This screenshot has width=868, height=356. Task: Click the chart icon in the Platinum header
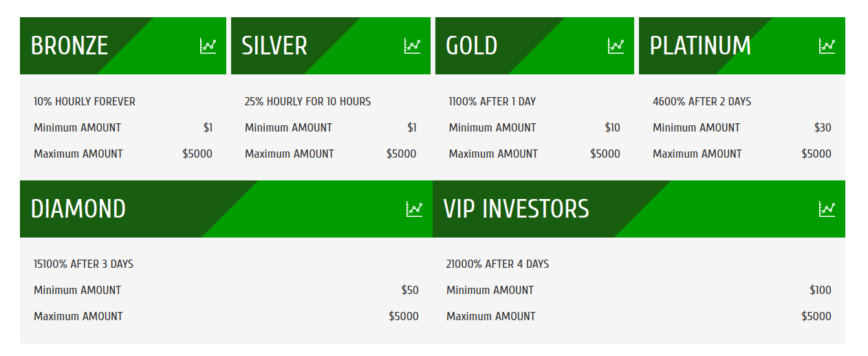point(827,46)
